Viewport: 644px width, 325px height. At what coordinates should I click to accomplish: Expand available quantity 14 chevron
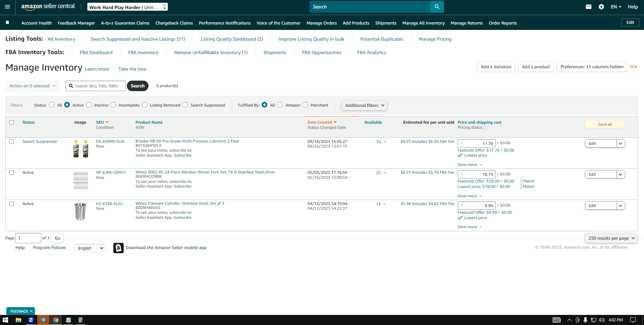384,142
